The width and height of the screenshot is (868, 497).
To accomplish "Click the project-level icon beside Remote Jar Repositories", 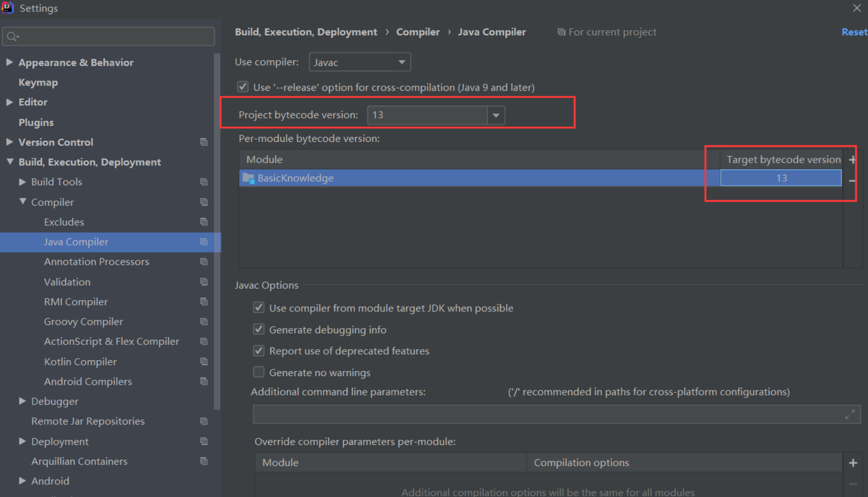I will [x=204, y=421].
